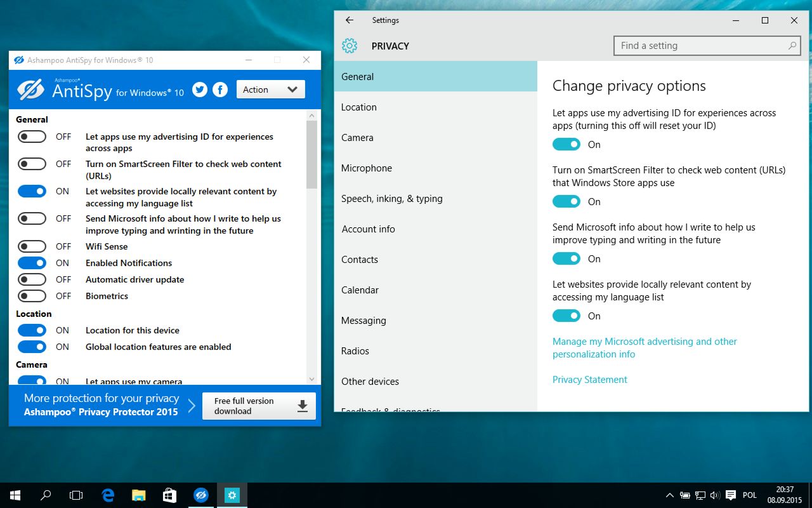The height and width of the screenshot is (508, 812).
Task: Click the search magnifier in Find a setting
Action: click(x=792, y=46)
